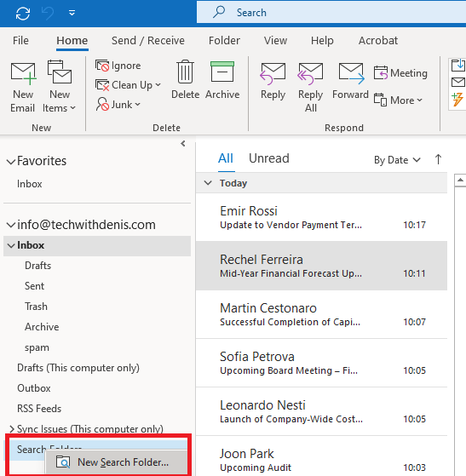This screenshot has width=466, height=476.
Task: Filter the list to Unread messages
Action: click(x=269, y=158)
